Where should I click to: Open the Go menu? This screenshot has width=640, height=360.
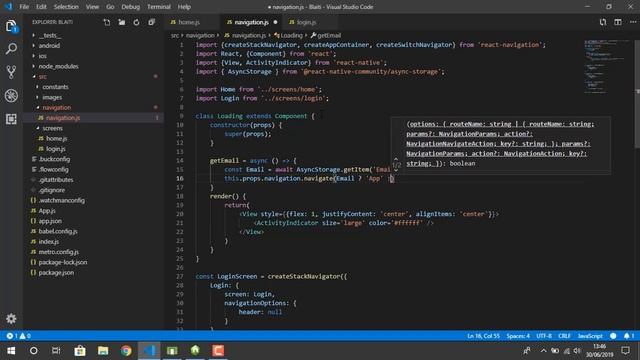coord(110,7)
